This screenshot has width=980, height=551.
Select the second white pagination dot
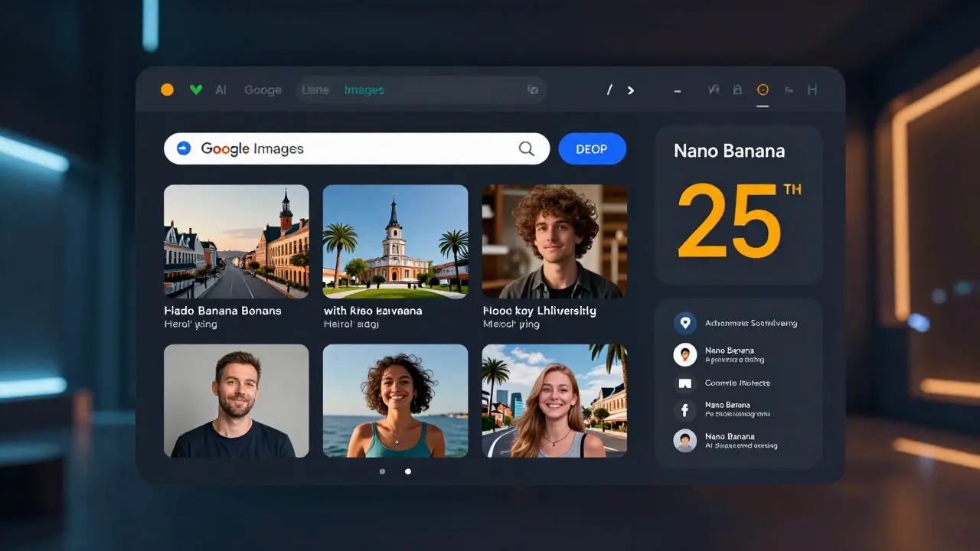click(x=408, y=471)
